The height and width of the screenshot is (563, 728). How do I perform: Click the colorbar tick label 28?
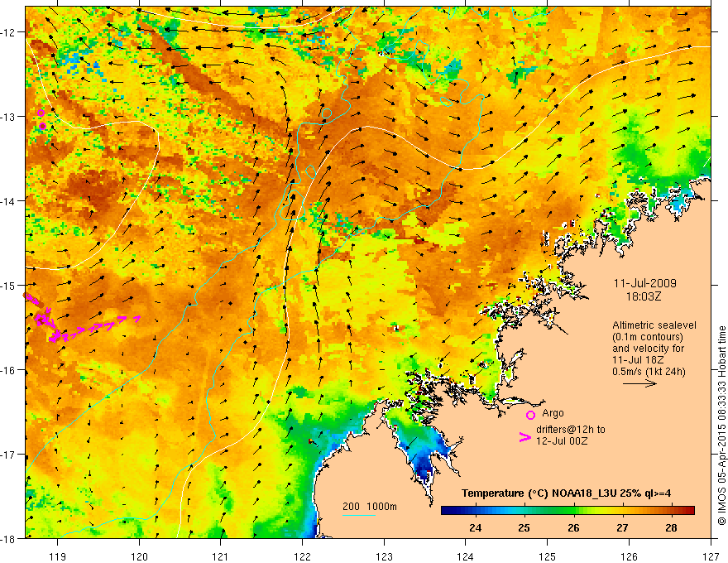(671, 527)
